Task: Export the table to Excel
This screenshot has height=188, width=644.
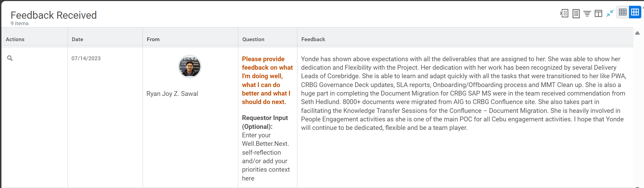Action: 564,13
